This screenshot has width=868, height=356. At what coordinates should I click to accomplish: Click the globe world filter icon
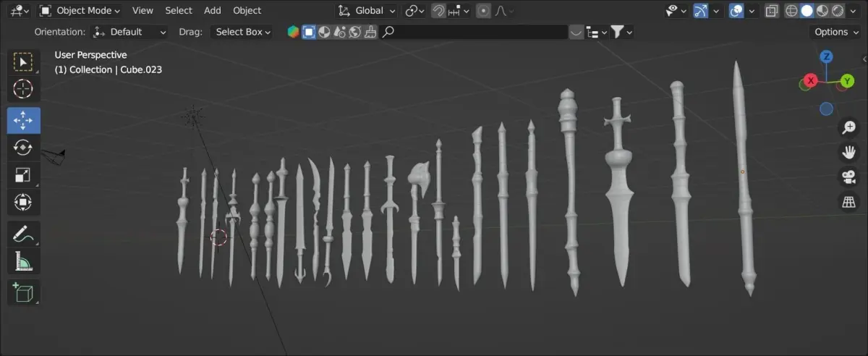[x=354, y=32]
